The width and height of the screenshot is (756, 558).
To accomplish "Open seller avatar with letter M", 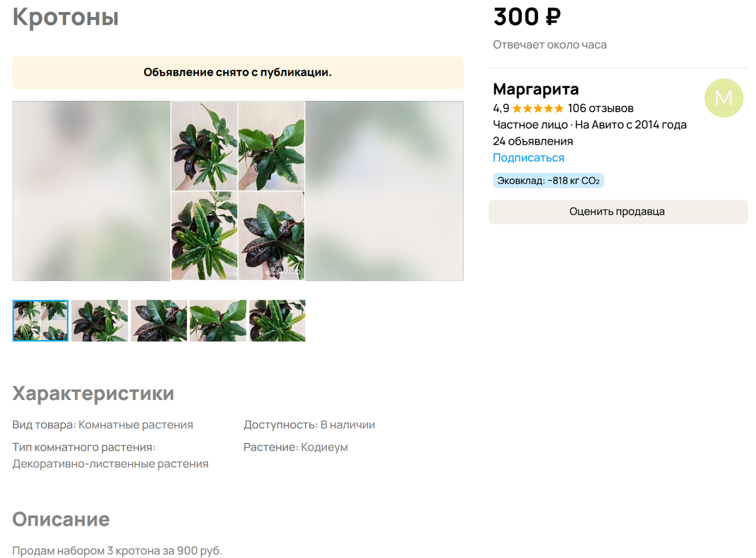I will pyautogui.click(x=724, y=98).
